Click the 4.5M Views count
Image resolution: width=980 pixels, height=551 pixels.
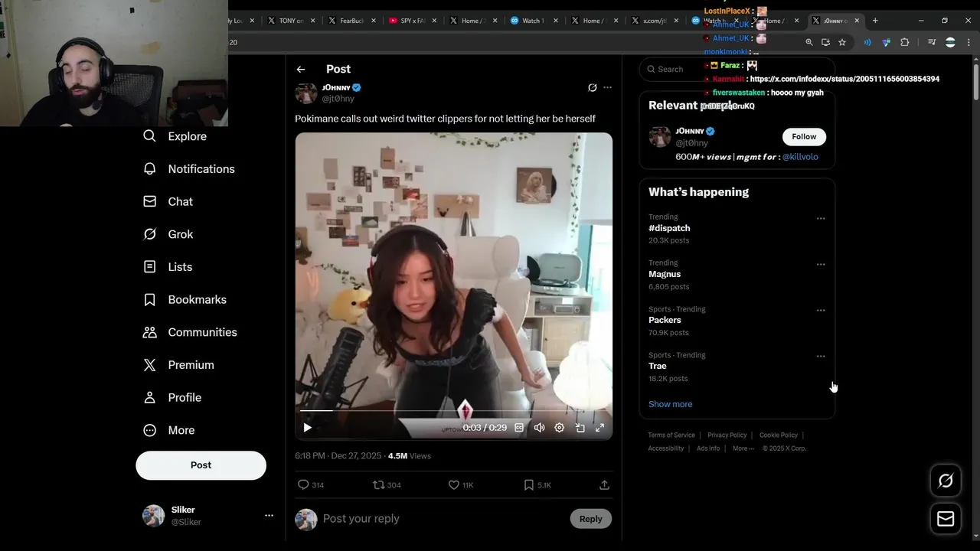pyautogui.click(x=410, y=455)
